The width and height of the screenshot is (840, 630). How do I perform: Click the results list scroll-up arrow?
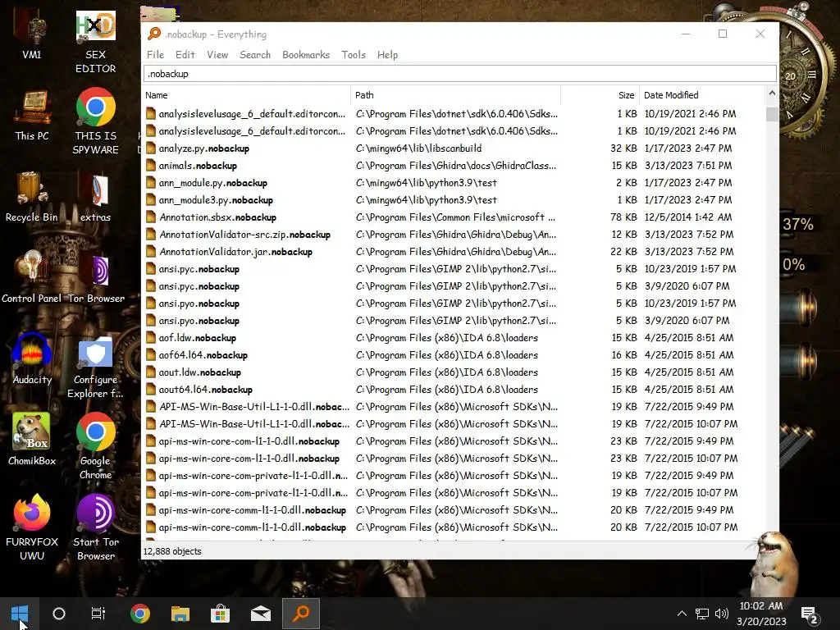pyautogui.click(x=772, y=94)
